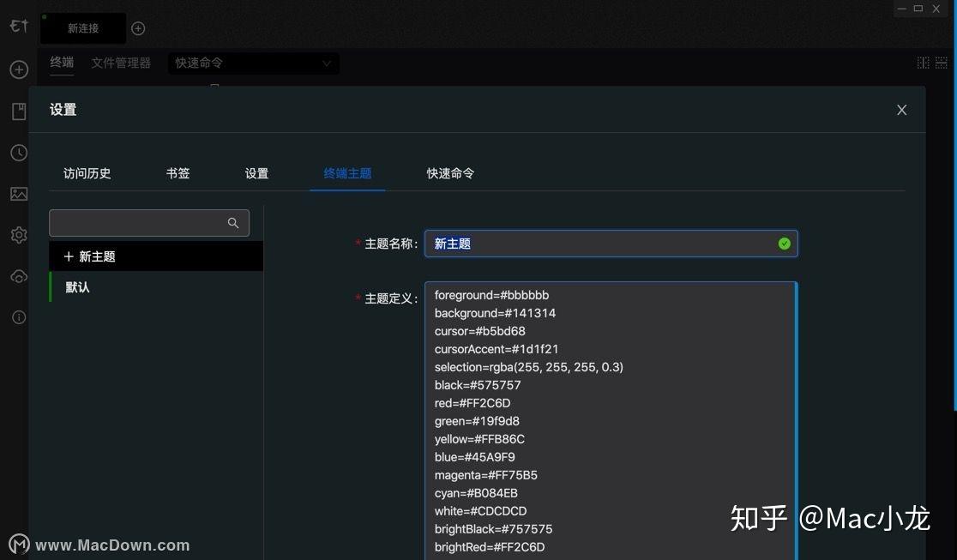The image size is (957, 560).
Task: Click in the 主题定义 text area
Action: click(611, 421)
